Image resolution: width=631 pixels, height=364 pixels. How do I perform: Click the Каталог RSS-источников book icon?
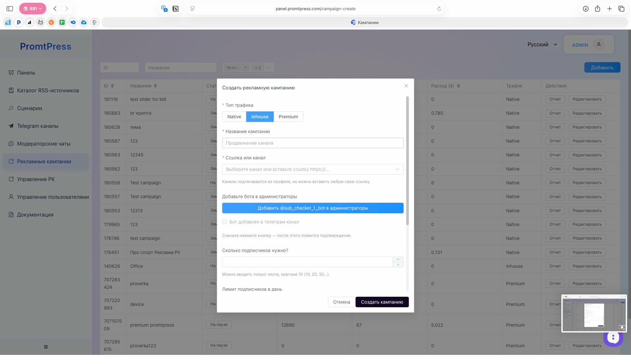(x=11, y=91)
